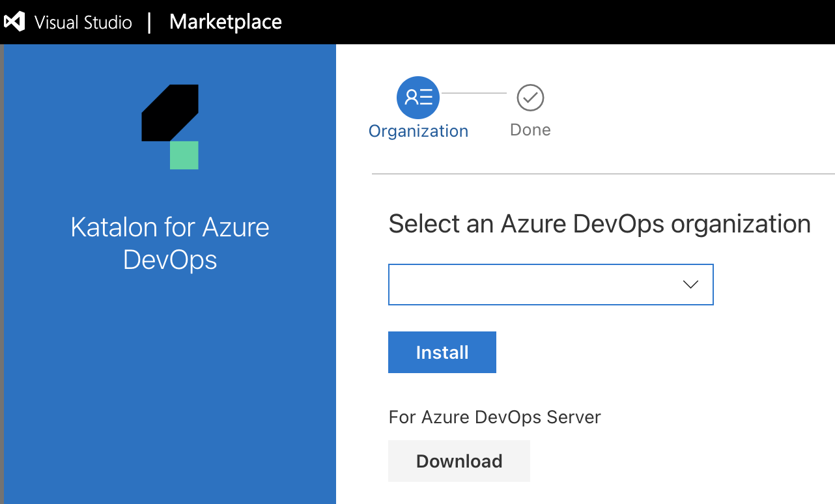This screenshot has height=504, width=835.
Task: Expand the organization list using chevron arrow
Action: pos(690,285)
